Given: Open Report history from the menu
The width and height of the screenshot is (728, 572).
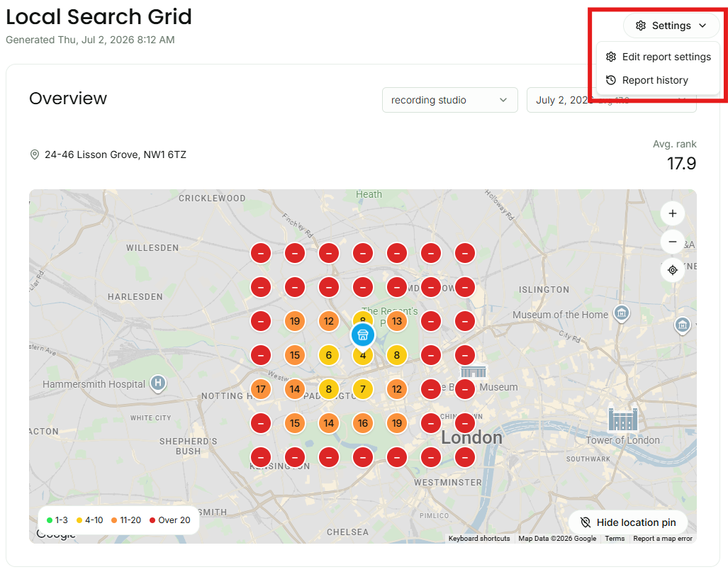Looking at the screenshot, I should (658, 80).
